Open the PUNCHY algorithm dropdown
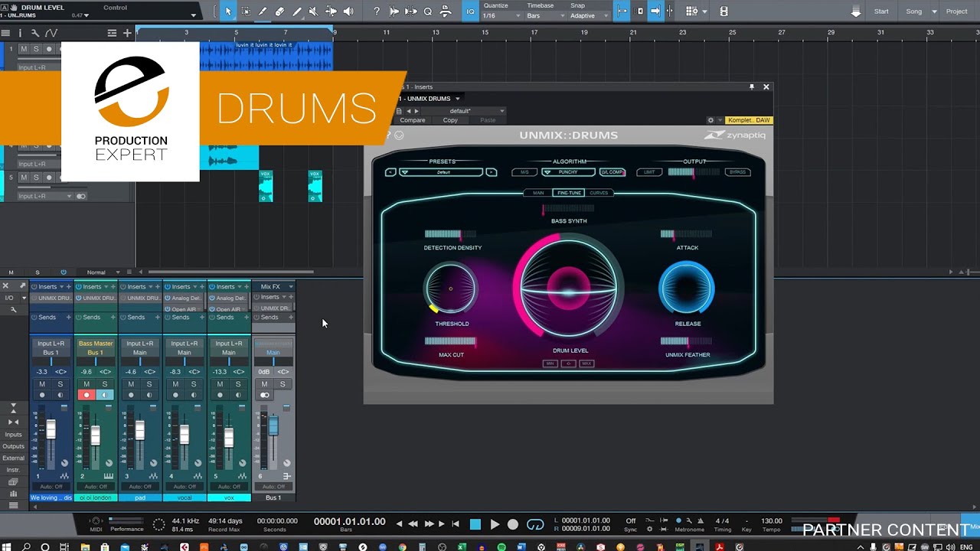This screenshot has width=980, height=551. click(568, 172)
